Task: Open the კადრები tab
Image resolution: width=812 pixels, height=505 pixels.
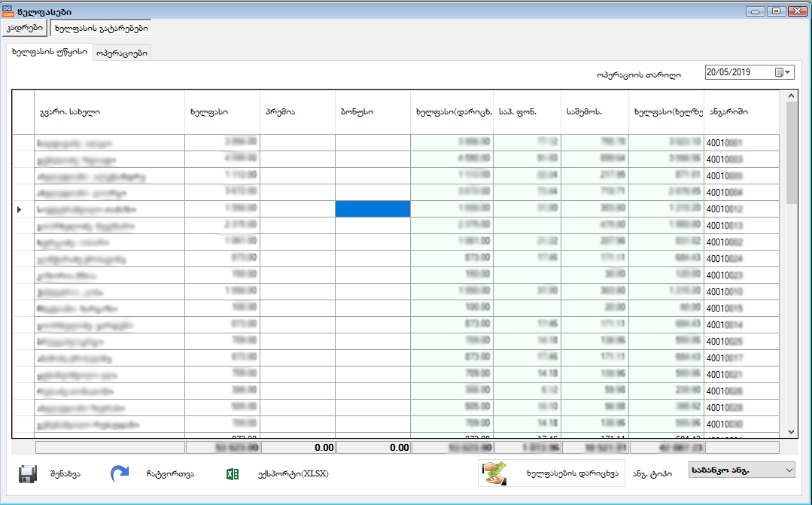Action: (x=25, y=28)
